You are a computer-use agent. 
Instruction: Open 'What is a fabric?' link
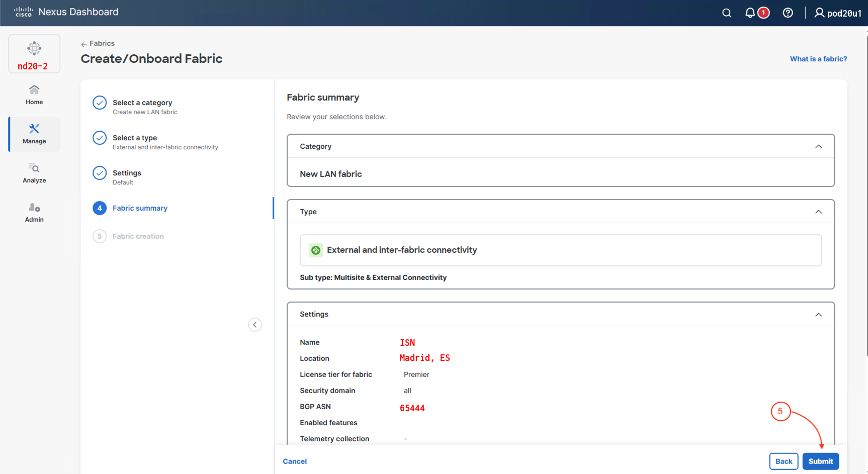tap(818, 59)
